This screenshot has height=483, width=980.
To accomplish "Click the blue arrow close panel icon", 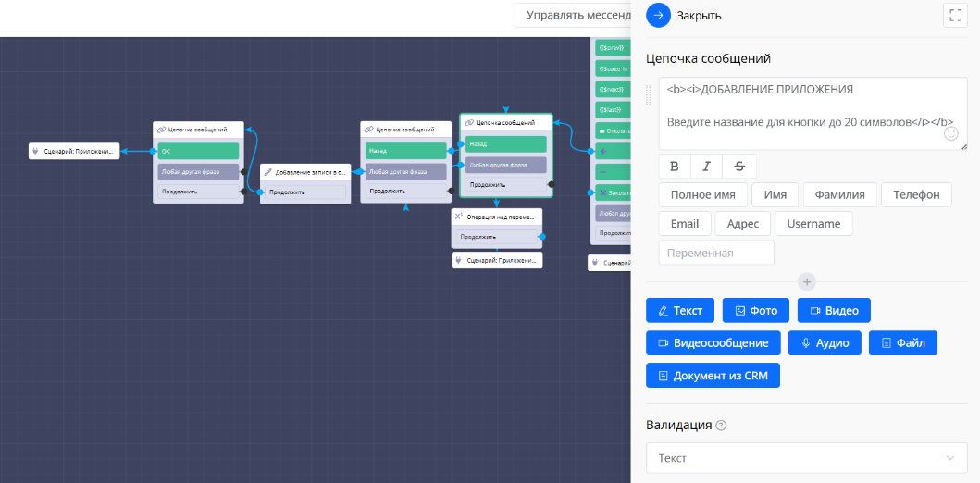I will coord(658,15).
